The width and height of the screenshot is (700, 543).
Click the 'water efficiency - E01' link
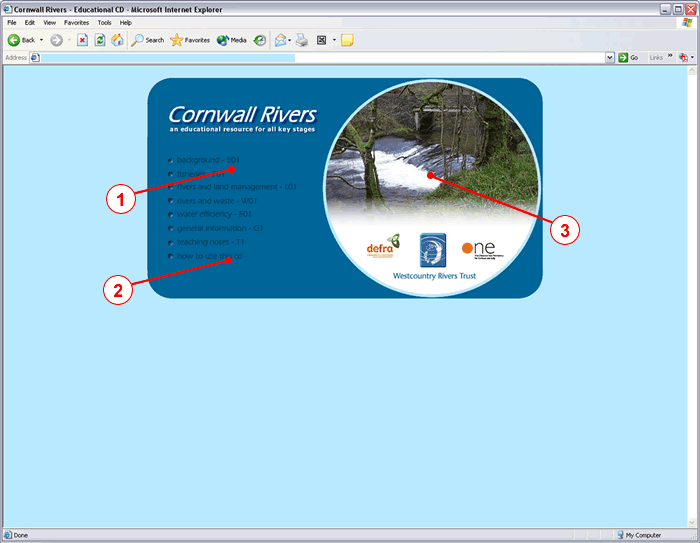[214, 214]
